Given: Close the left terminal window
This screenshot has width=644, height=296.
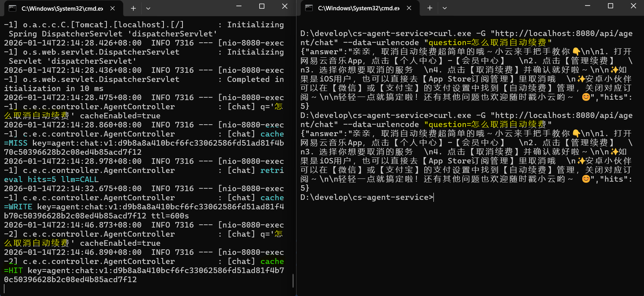Looking at the screenshot, I should 285,6.
